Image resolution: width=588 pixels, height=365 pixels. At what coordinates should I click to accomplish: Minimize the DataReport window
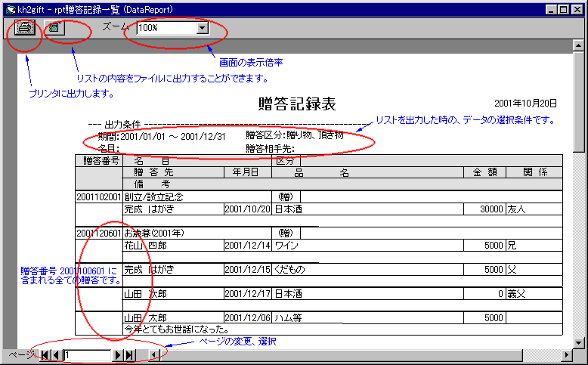551,8
